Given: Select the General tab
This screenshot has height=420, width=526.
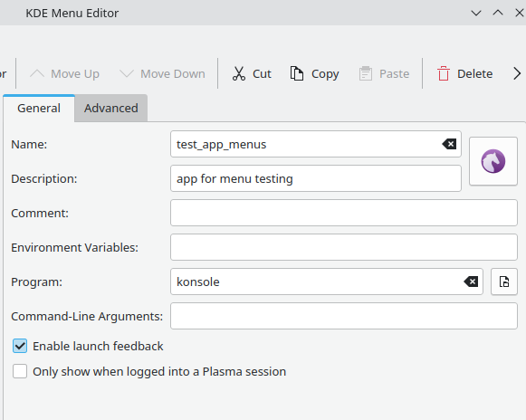Looking at the screenshot, I should [x=39, y=108].
